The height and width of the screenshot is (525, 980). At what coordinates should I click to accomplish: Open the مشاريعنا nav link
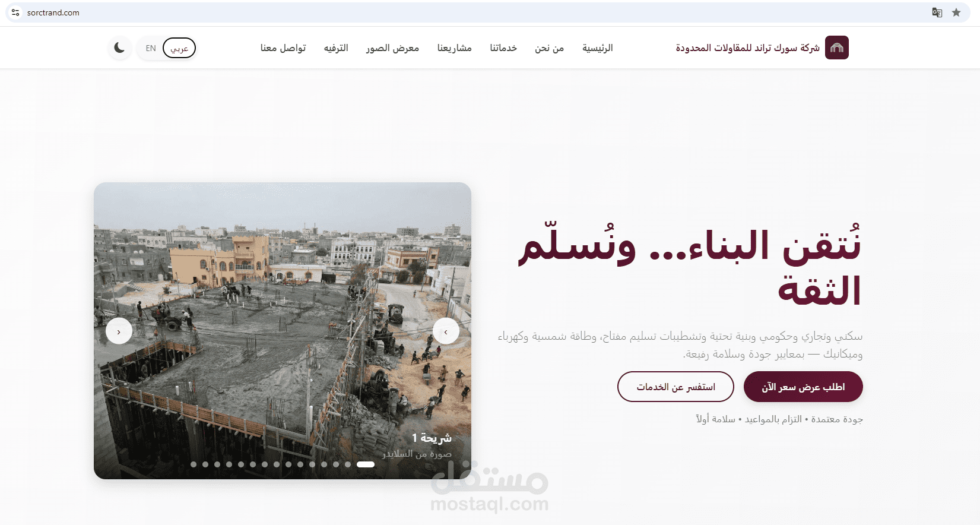coord(455,48)
